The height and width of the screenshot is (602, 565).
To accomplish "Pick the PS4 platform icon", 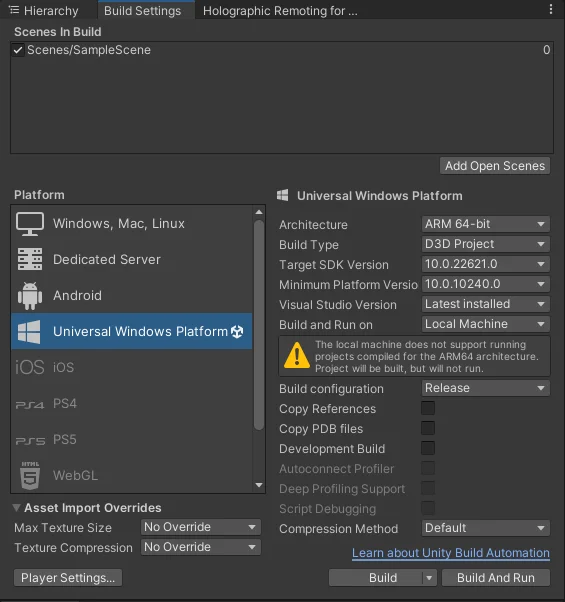I will [x=30, y=405].
